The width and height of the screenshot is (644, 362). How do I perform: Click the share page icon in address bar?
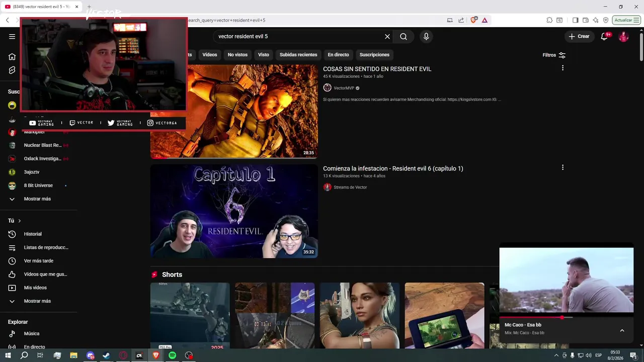tap(461, 20)
